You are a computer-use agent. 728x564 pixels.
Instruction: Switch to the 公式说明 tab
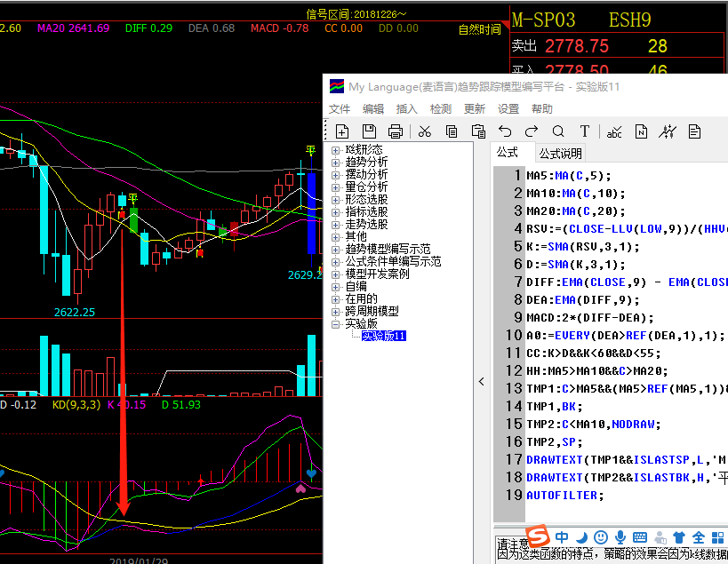(x=560, y=154)
